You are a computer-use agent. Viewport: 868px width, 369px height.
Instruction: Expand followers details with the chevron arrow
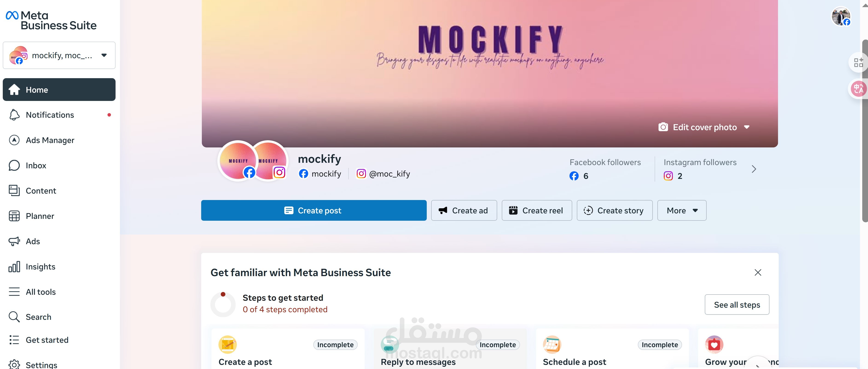(x=754, y=169)
